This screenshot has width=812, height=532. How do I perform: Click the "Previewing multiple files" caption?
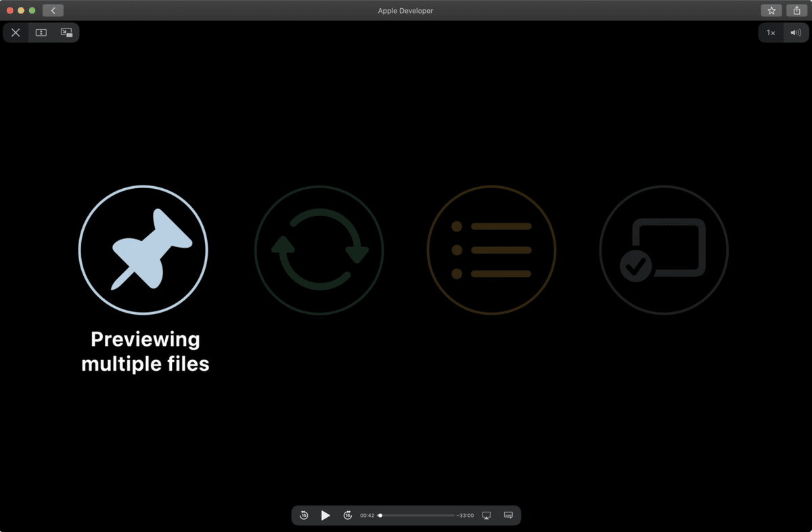click(145, 351)
